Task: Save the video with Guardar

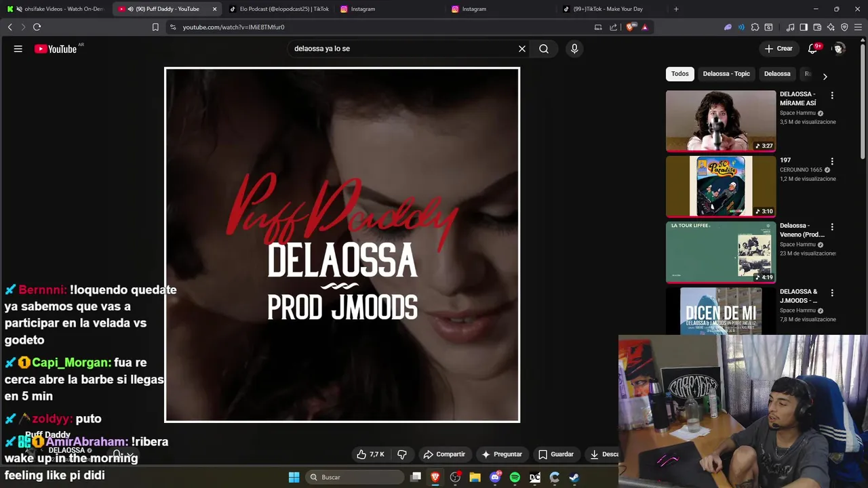Action: point(556,454)
